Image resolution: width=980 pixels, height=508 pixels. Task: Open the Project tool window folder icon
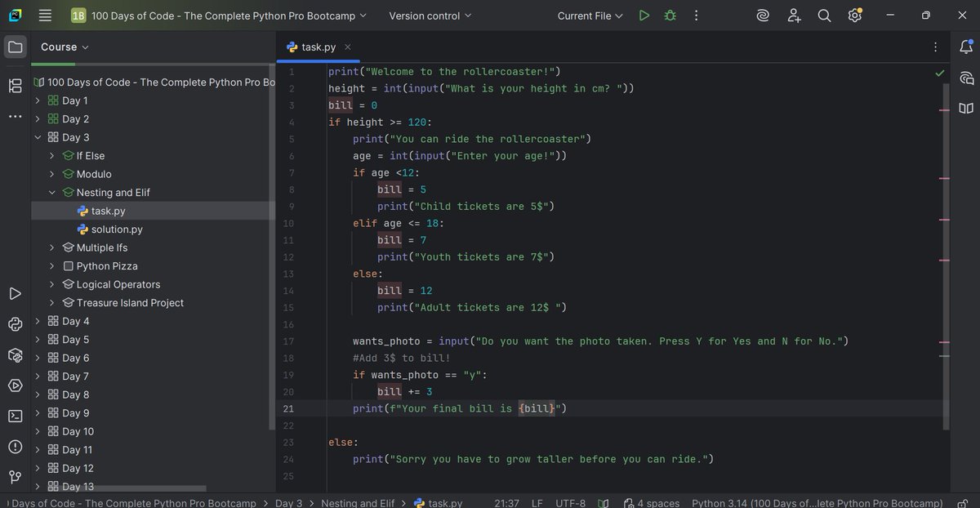[15, 47]
